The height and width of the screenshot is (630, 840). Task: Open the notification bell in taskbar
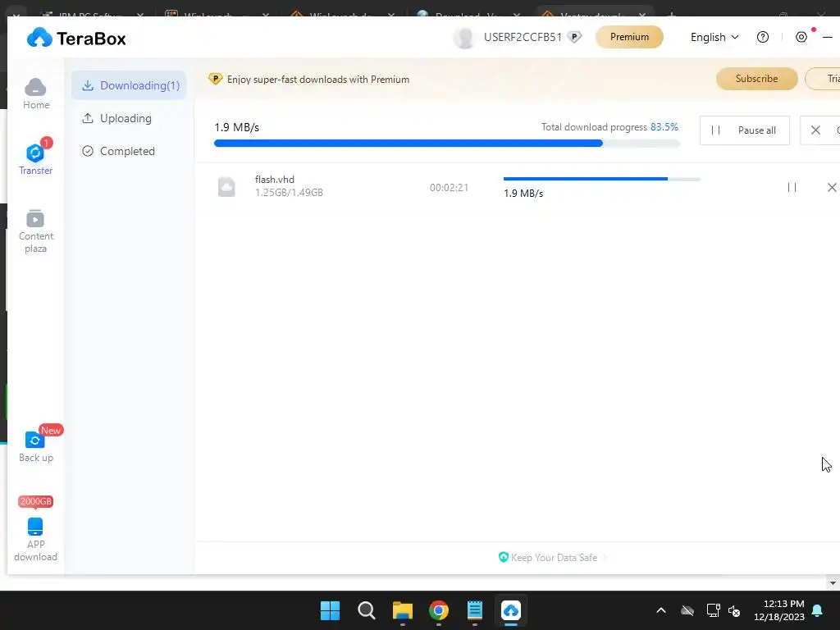click(818, 610)
